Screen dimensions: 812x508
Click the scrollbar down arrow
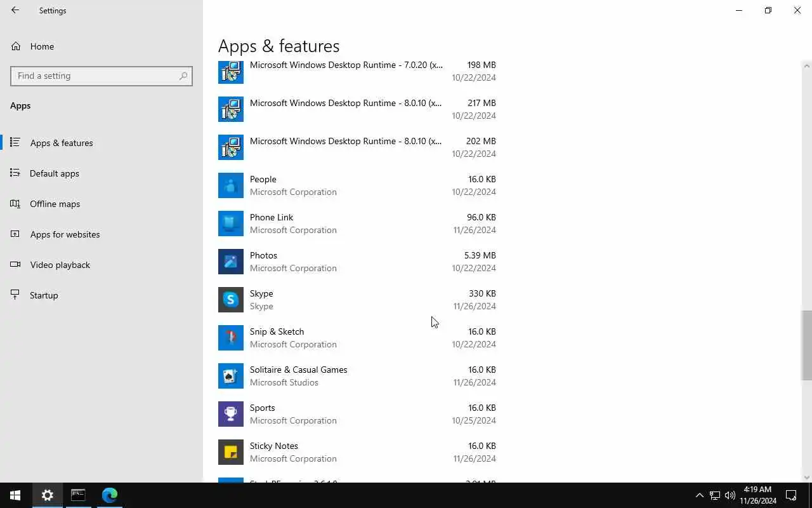807,478
